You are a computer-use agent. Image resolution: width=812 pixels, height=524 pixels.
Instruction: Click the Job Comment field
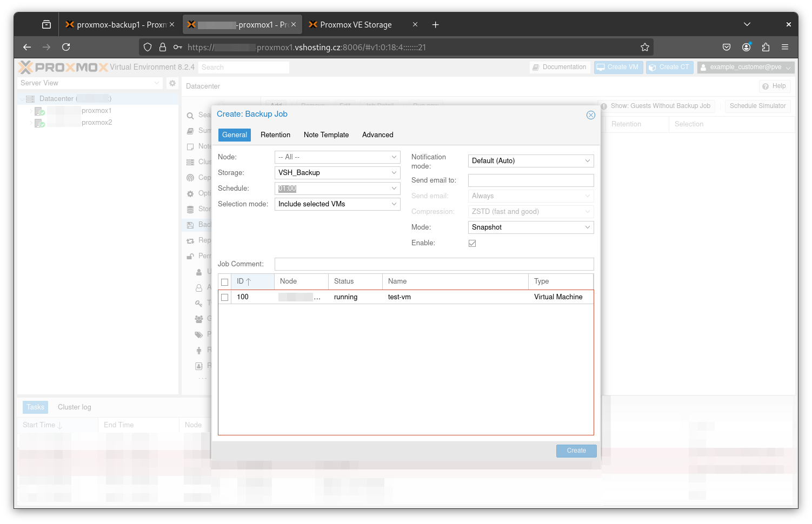tap(434, 264)
